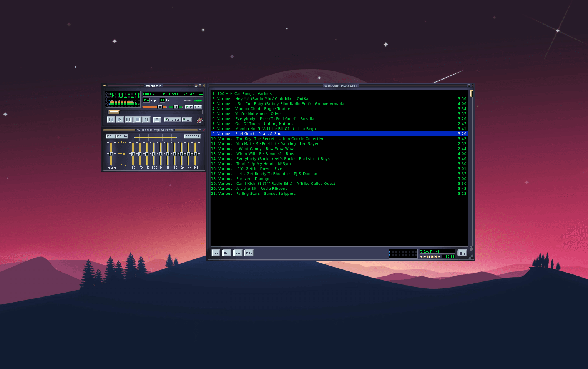
Task: Open the equalizer PRESETS menu
Action: (193, 136)
